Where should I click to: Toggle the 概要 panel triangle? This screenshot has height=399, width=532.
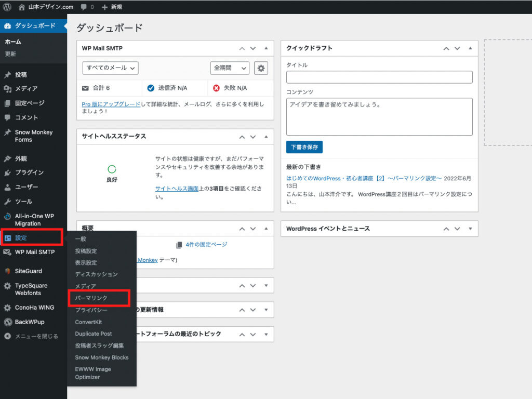266,229
